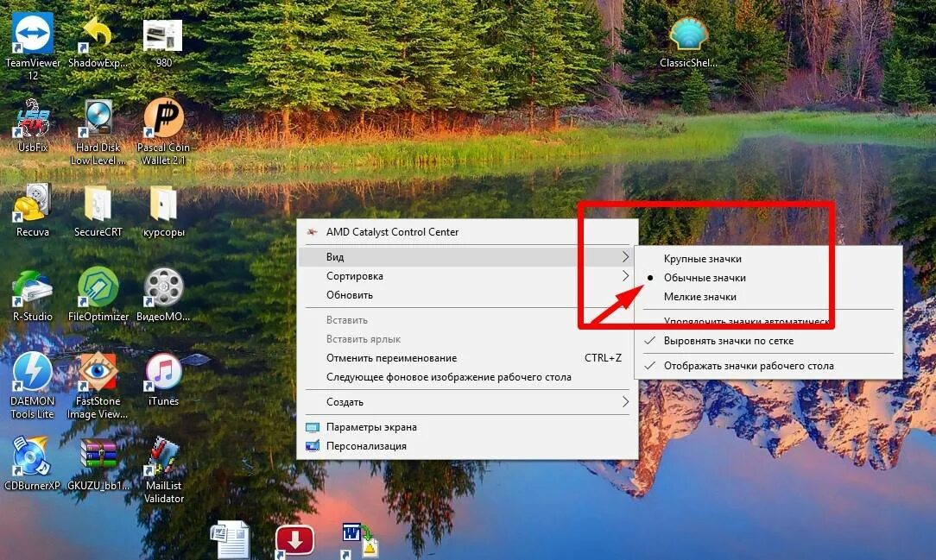The height and width of the screenshot is (560, 936).
Task: Click the AMD Catalyst red logo icon
Action: [313, 232]
